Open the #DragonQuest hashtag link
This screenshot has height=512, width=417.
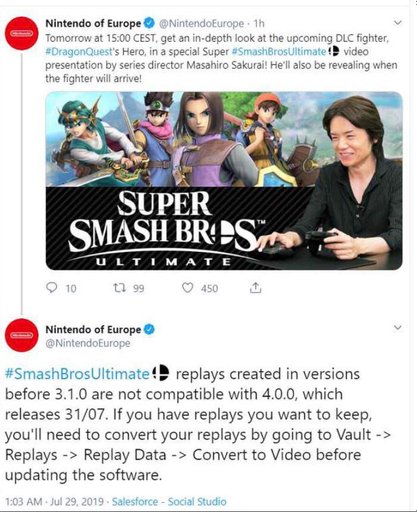(79, 52)
